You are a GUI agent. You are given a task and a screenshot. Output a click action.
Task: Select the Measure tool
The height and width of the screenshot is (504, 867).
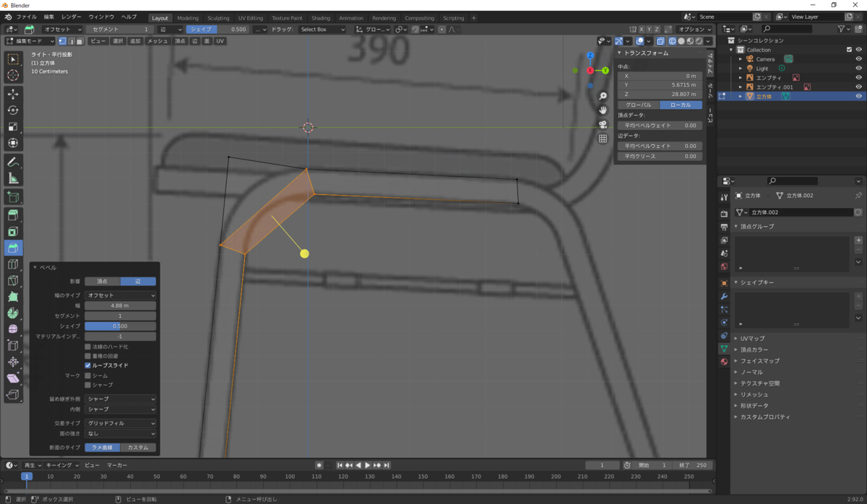(x=13, y=178)
